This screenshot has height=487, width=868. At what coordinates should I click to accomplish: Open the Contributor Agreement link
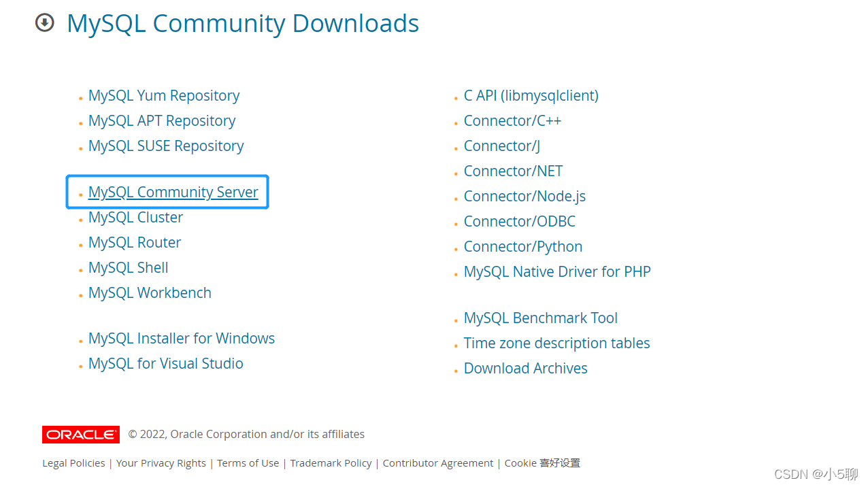438,463
